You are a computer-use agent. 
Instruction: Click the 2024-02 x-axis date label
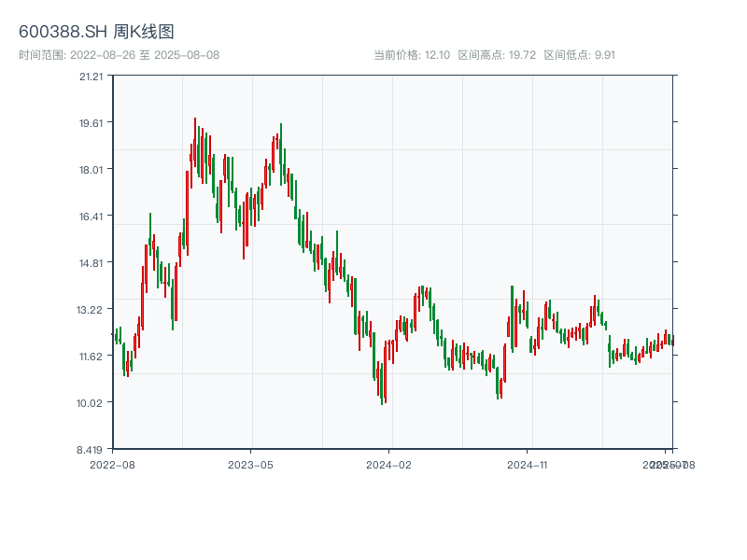(389, 464)
